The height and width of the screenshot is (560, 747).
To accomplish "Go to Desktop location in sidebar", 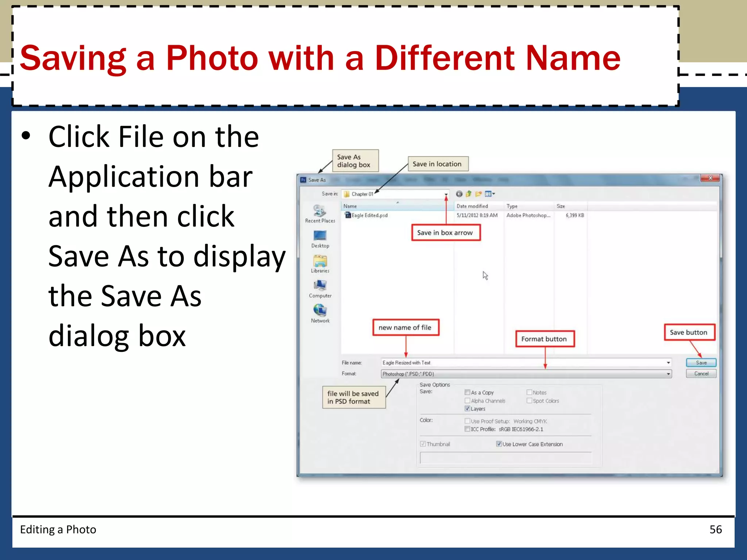I will pyautogui.click(x=320, y=239).
